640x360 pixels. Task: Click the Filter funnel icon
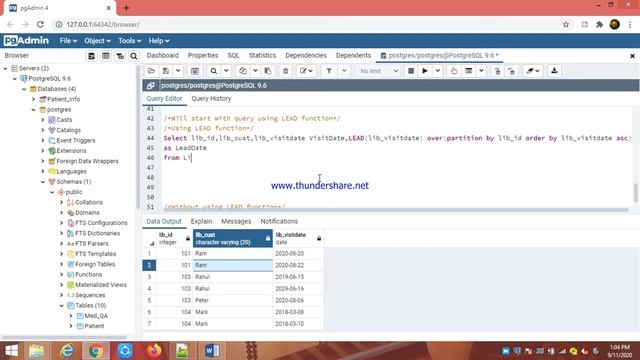tap(329, 71)
